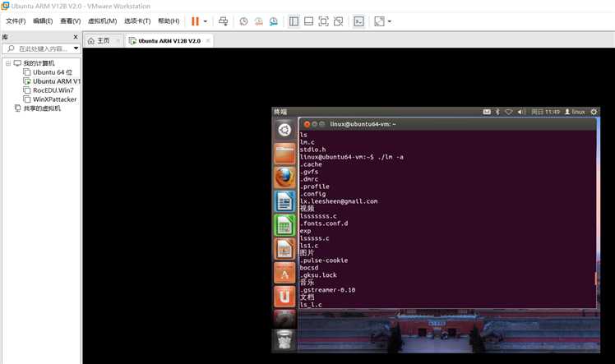Open the Trash icon in the launcher
This screenshot has height=364, width=615.
[x=284, y=339]
